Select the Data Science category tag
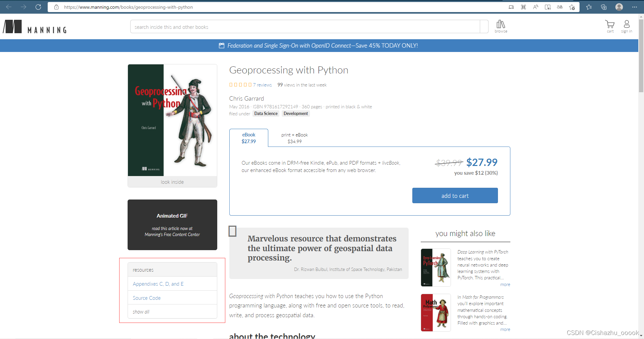The width and height of the screenshot is (644, 339). tap(266, 114)
